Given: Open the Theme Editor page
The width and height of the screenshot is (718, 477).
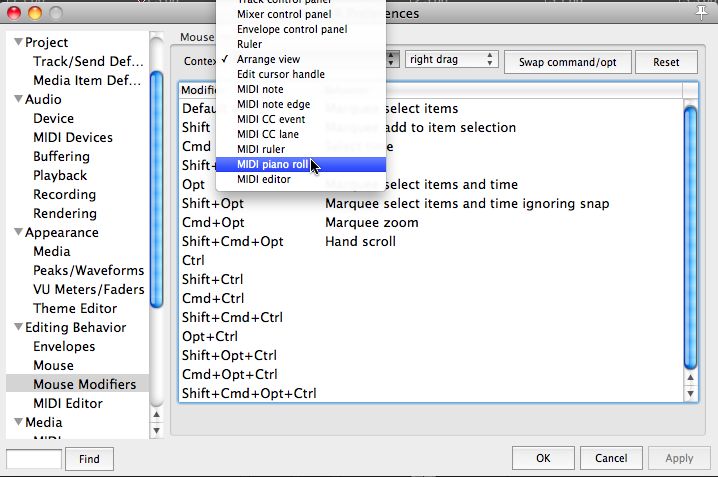Looking at the screenshot, I should point(75,309).
